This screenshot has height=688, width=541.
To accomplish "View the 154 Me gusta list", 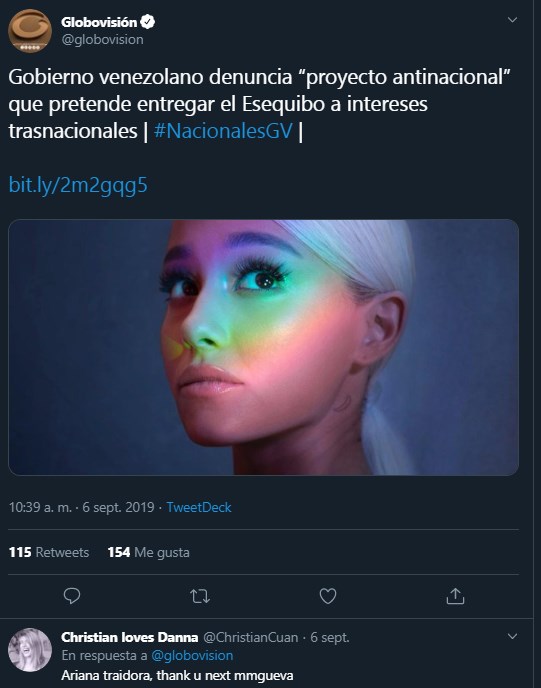I will coord(148,552).
